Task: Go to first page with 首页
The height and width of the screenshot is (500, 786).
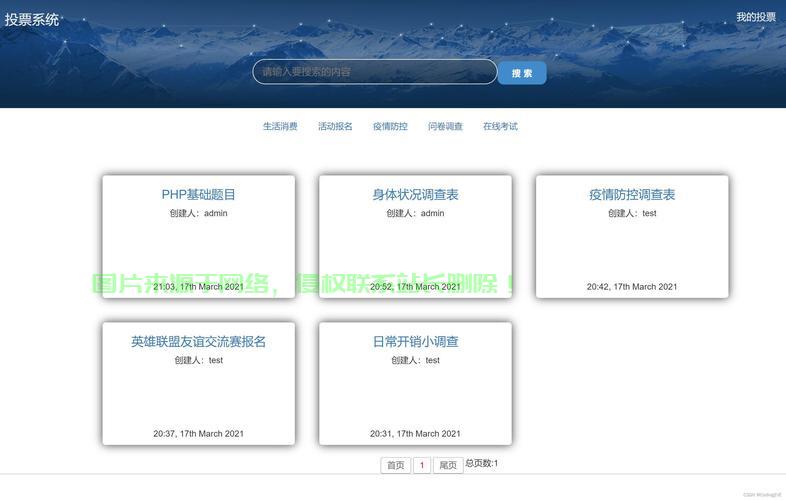Action: coord(396,465)
